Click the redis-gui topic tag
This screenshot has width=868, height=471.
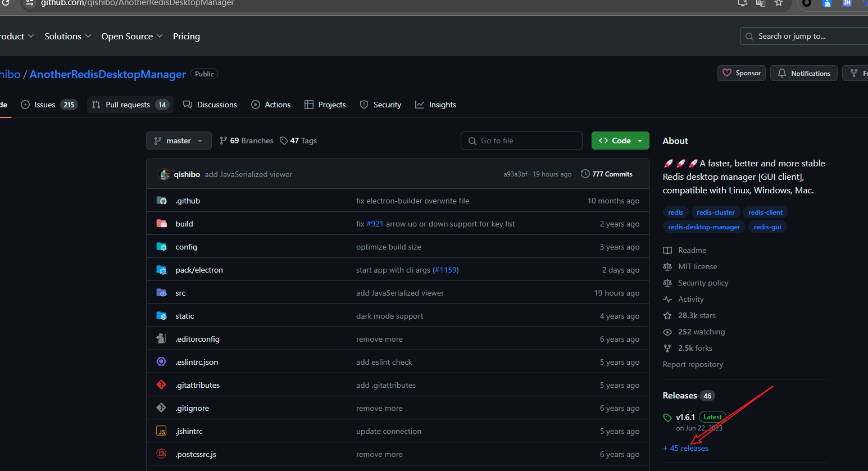[767, 227]
